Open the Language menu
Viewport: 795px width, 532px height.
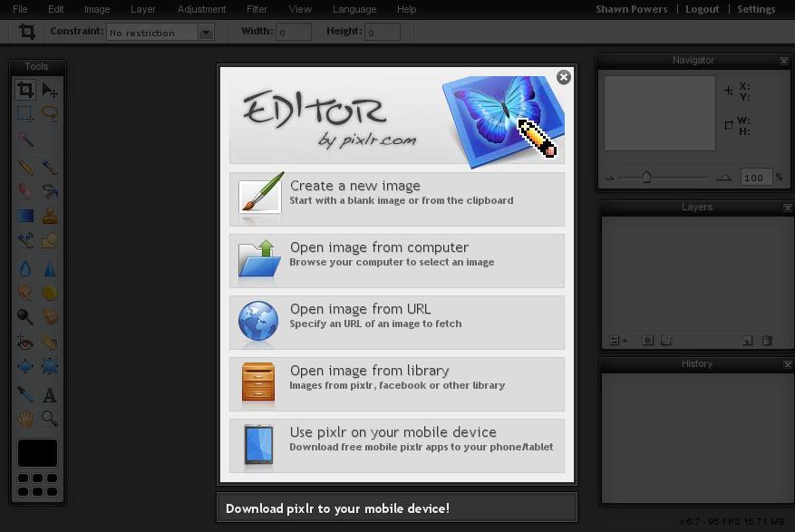[354, 9]
